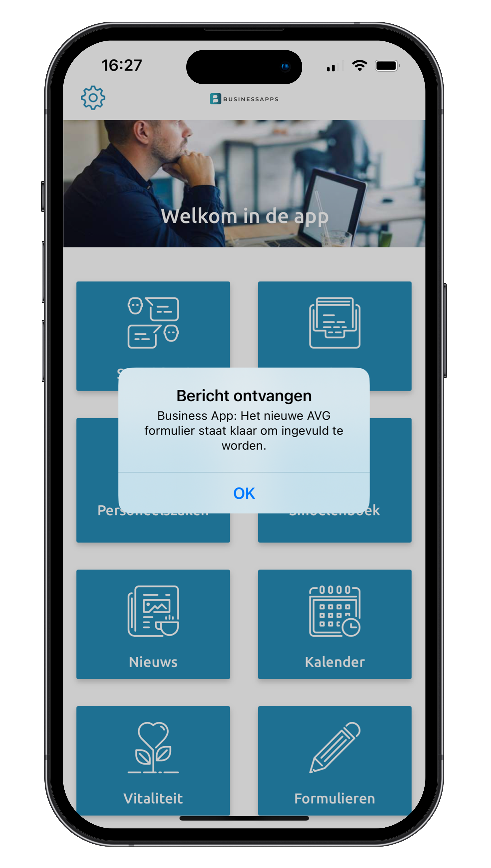Open app settings via gear icon
Screen dimensions: 491x868
tap(92, 97)
